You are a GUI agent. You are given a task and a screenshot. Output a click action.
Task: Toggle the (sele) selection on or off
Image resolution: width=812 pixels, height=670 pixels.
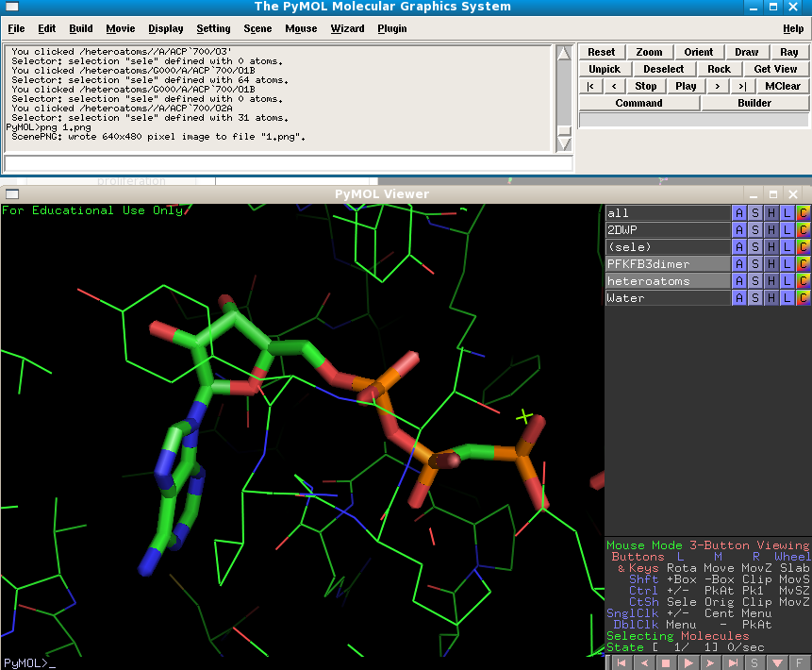(x=668, y=247)
